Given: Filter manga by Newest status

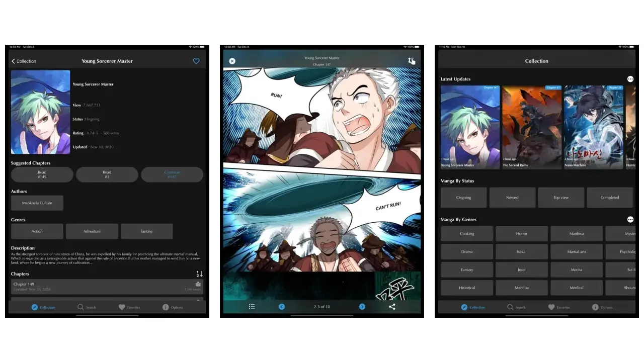Looking at the screenshot, I should click(513, 198).
